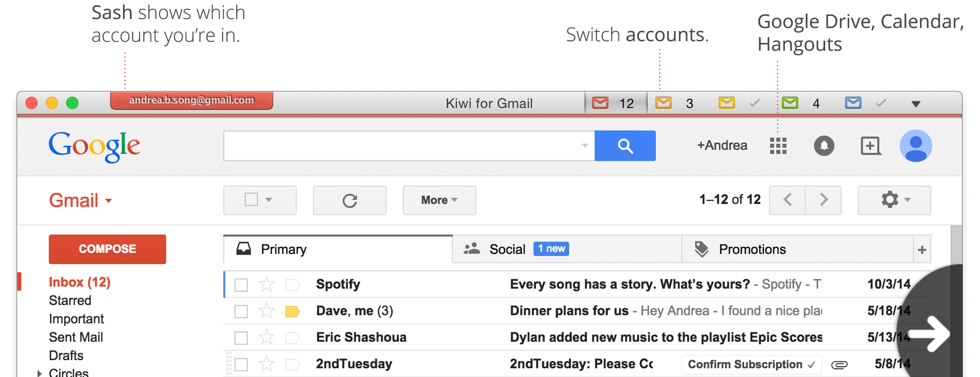Click the blue search magnifier button

click(625, 146)
